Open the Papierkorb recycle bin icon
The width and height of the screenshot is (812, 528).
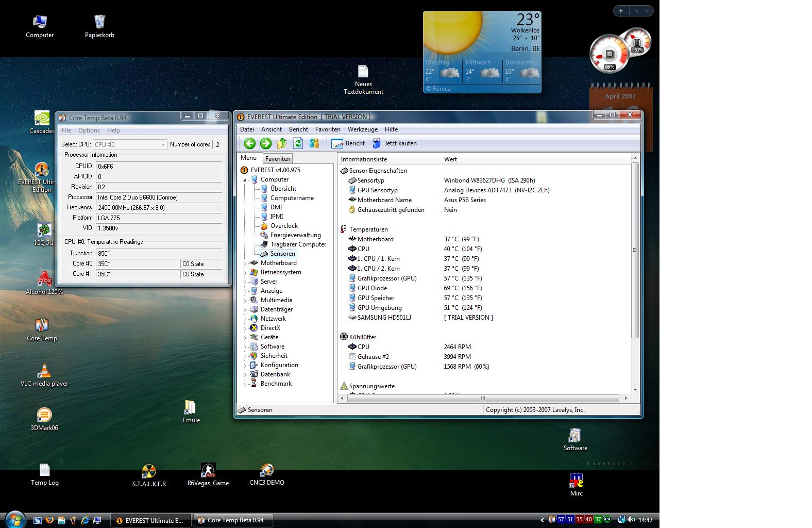[x=99, y=22]
